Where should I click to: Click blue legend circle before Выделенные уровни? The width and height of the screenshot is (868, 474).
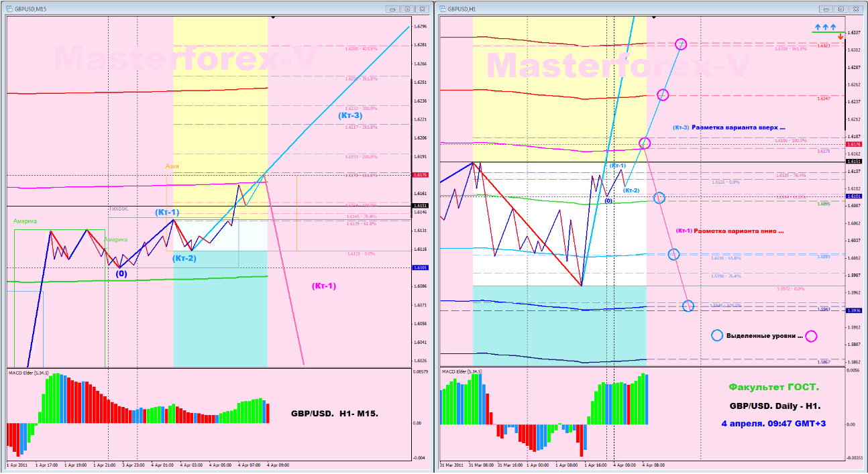click(718, 335)
